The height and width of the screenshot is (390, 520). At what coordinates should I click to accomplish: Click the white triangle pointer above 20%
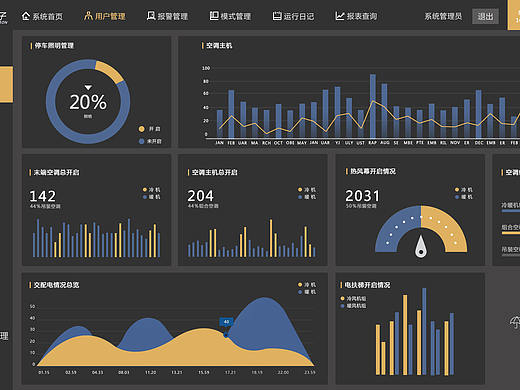[88, 87]
